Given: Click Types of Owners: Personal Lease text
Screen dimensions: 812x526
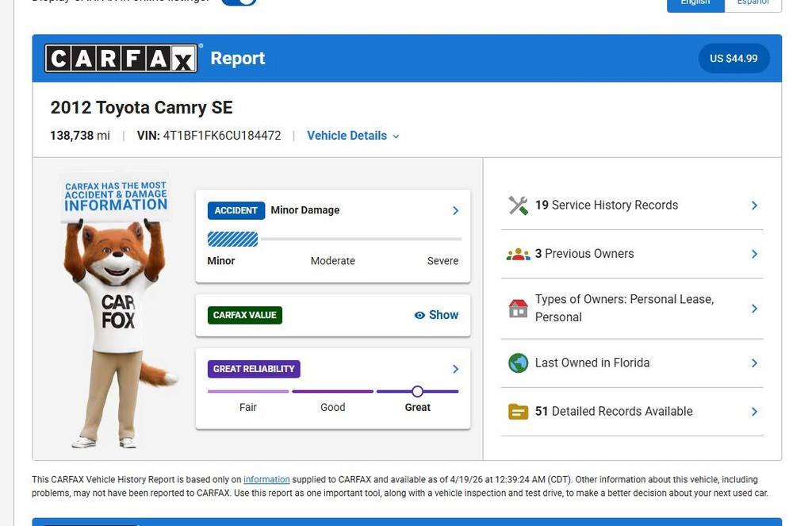Looking at the screenshot, I should click(x=625, y=309).
